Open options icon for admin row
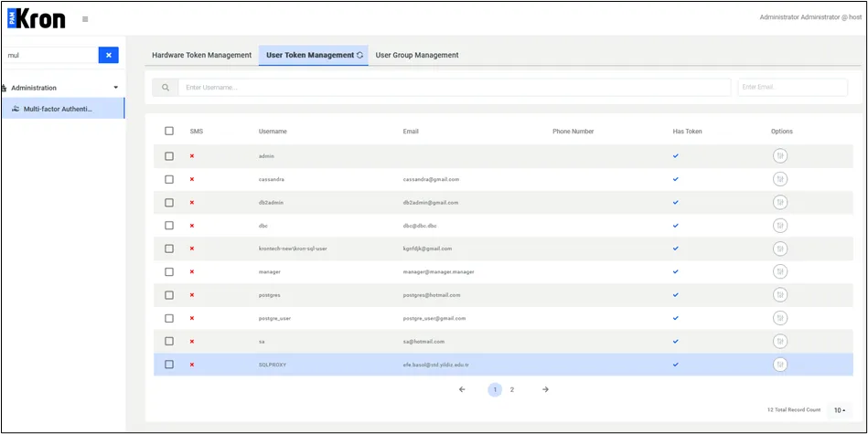This screenshot has height=434, width=868. [x=780, y=156]
